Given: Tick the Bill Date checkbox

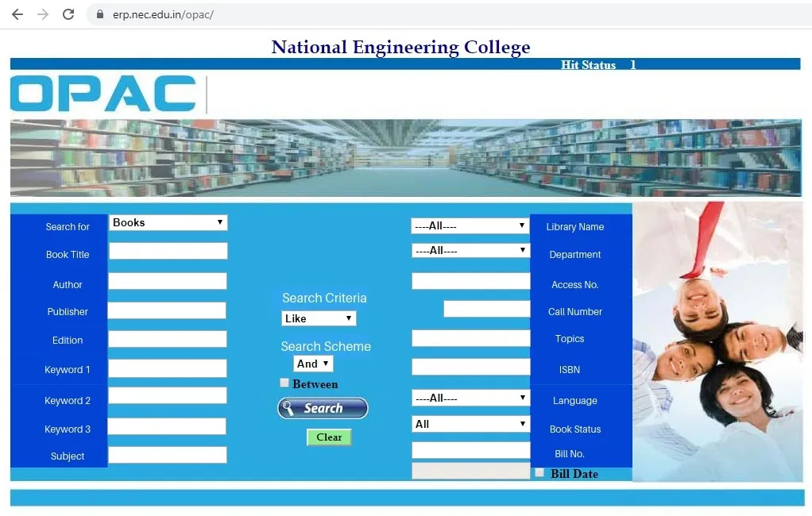Looking at the screenshot, I should (x=539, y=472).
